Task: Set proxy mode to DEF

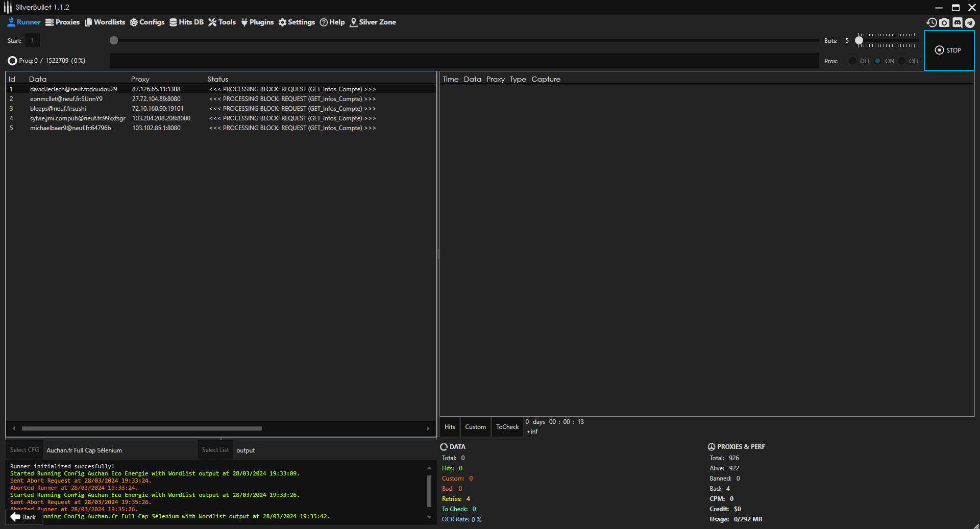Action: tap(852, 61)
